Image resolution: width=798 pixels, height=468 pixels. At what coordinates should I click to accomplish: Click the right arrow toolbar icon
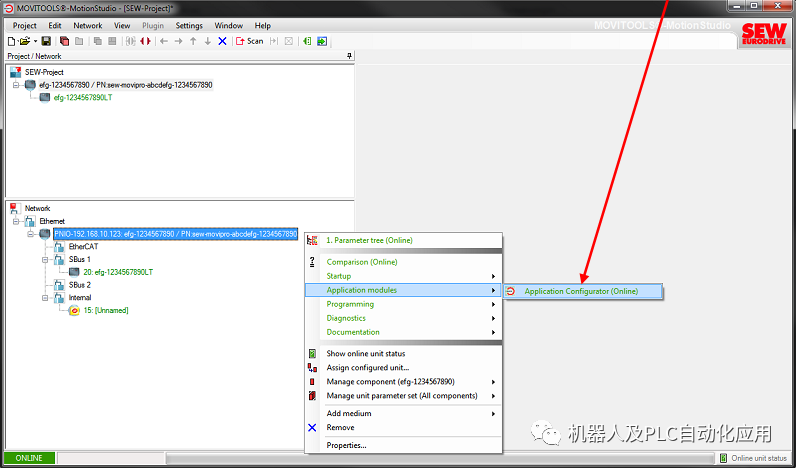[178, 41]
